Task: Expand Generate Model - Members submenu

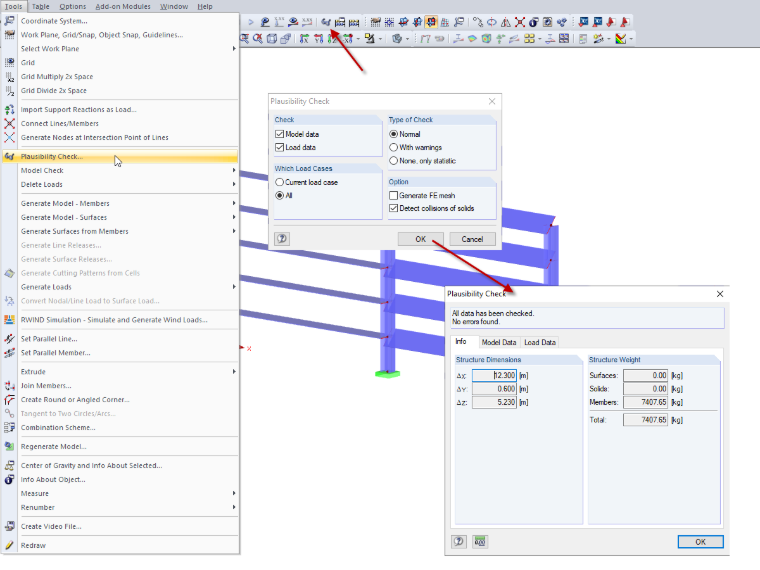Action: tap(128, 204)
